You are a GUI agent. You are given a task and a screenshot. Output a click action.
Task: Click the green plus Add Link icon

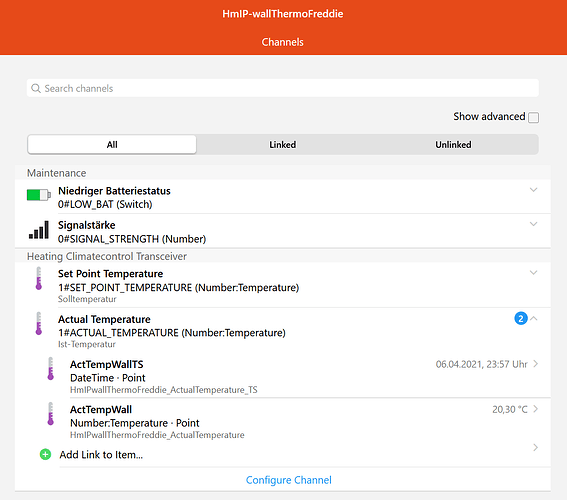point(45,454)
